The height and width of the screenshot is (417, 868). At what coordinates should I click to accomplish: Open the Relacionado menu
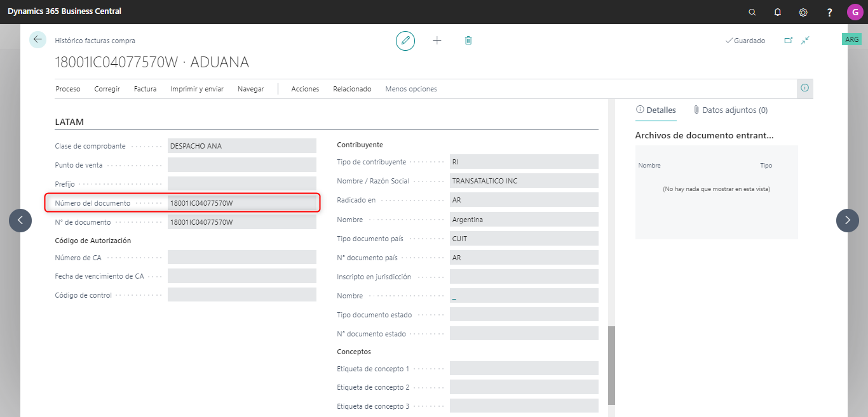click(352, 89)
